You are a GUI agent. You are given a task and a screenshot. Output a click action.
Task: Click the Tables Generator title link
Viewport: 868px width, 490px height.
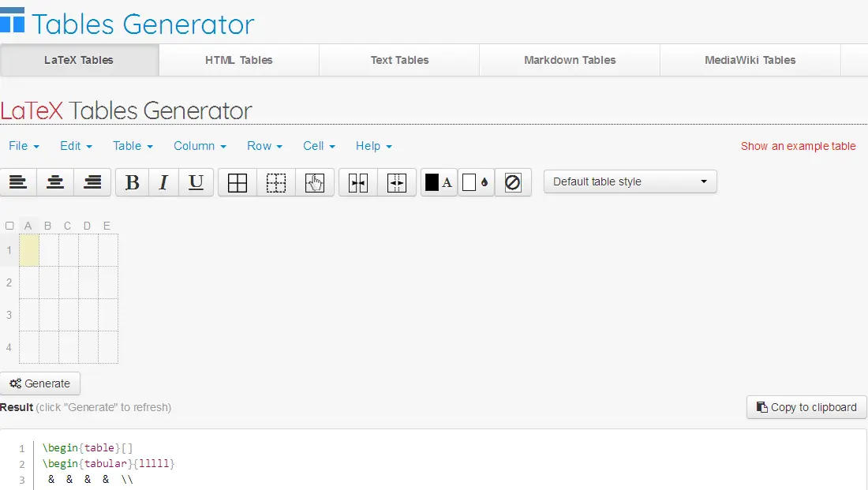[143, 24]
